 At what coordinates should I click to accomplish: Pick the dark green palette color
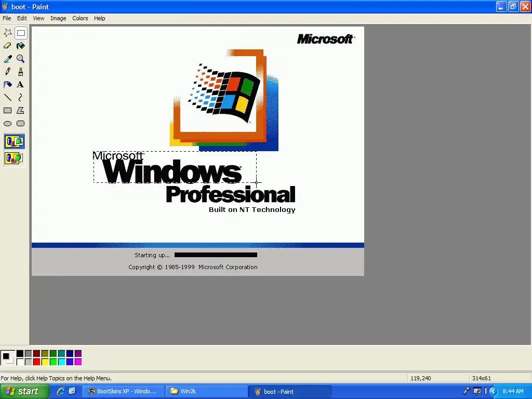54,353
